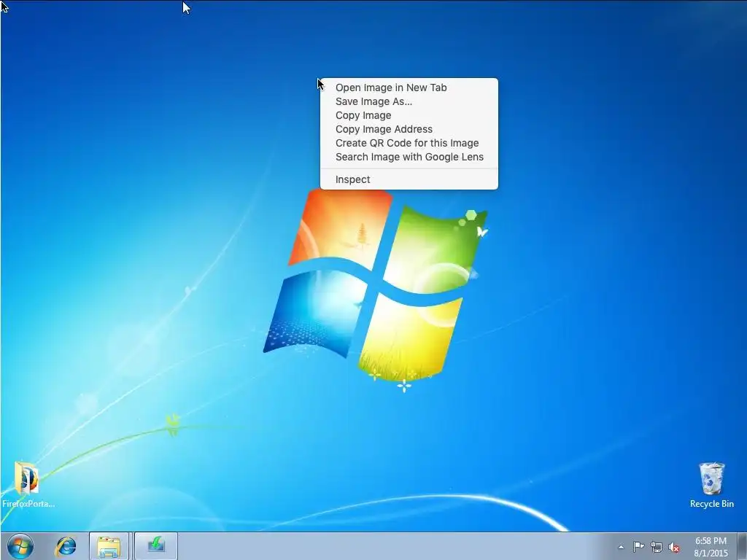
Task: Click the Show Desktop strip at the taskbar end
Action: pos(742,546)
